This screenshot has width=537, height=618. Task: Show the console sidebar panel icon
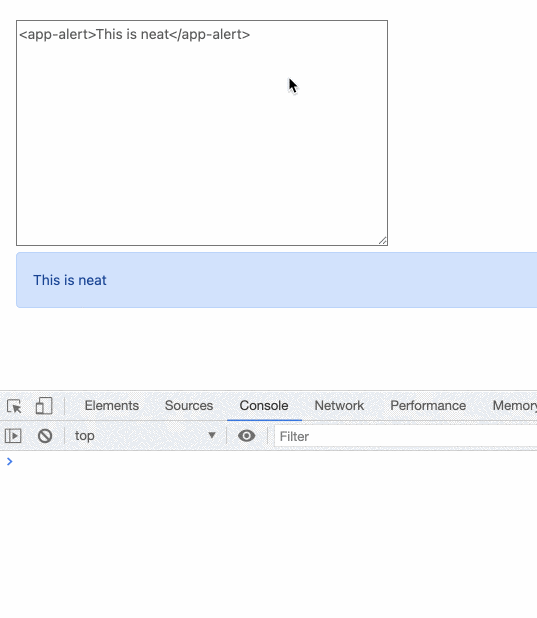pyautogui.click(x=13, y=436)
